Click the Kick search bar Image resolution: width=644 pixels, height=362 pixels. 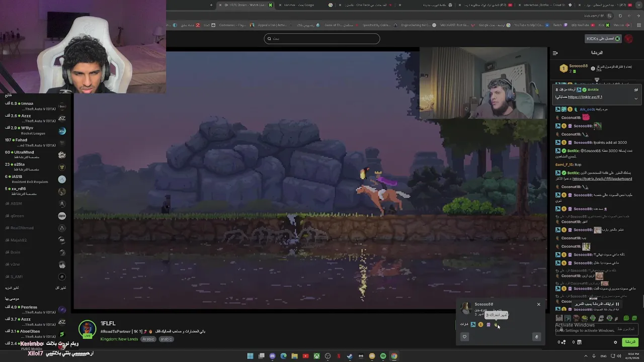coord(322,39)
